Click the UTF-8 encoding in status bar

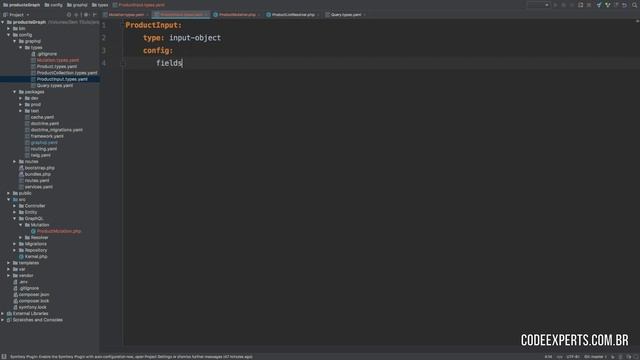click(x=573, y=357)
